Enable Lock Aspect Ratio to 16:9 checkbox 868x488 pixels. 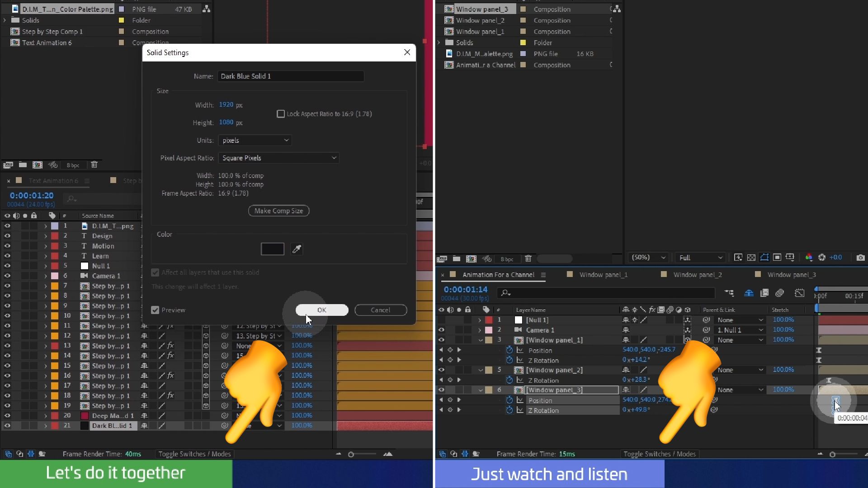pyautogui.click(x=281, y=114)
